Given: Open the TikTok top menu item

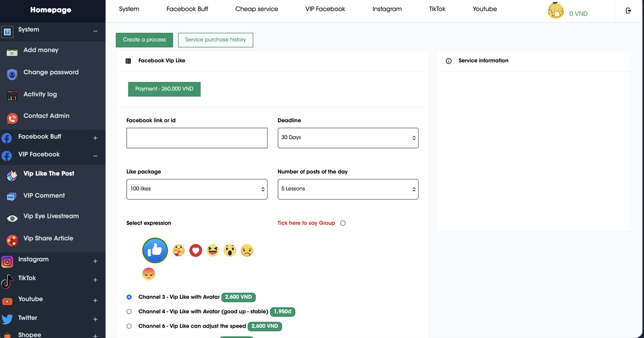Looking at the screenshot, I should (437, 9).
